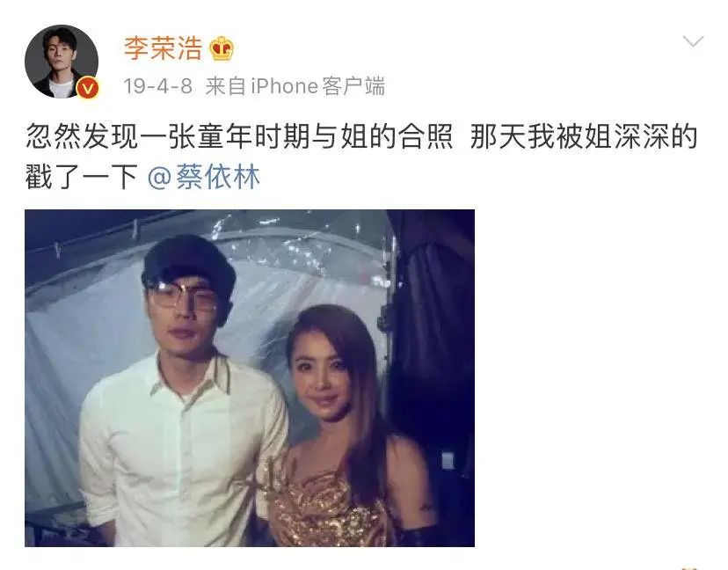728x570 pixels.
Task: Open the attached backstage photo
Action: pyautogui.click(x=250, y=377)
